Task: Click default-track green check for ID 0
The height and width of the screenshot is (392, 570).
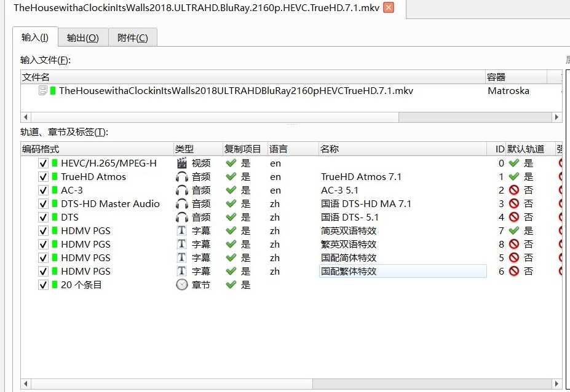Action: coord(513,163)
